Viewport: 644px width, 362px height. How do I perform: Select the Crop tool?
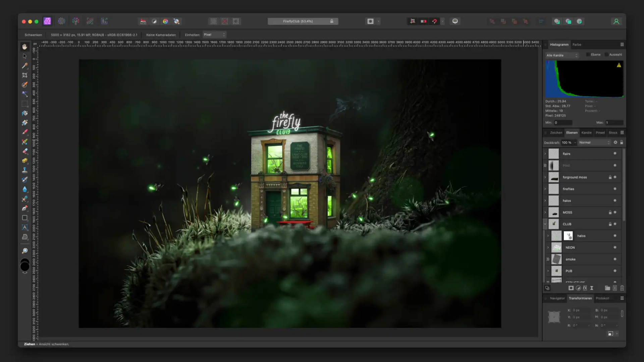[x=25, y=75]
